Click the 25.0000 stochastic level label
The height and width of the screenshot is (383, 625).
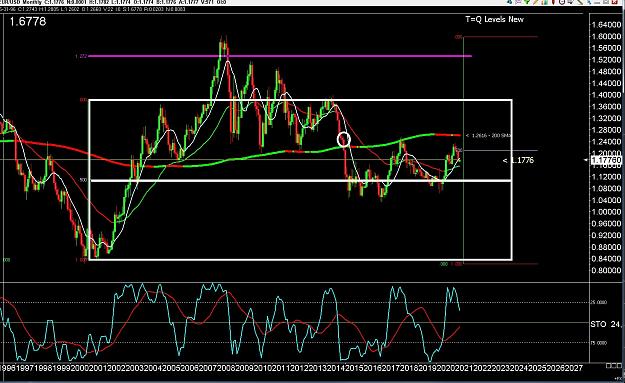(x=599, y=302)
